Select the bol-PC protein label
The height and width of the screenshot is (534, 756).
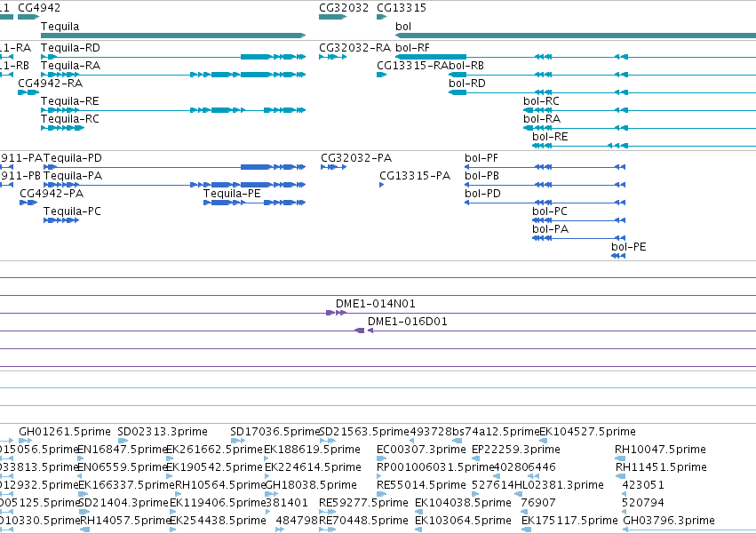coord(550,211)
